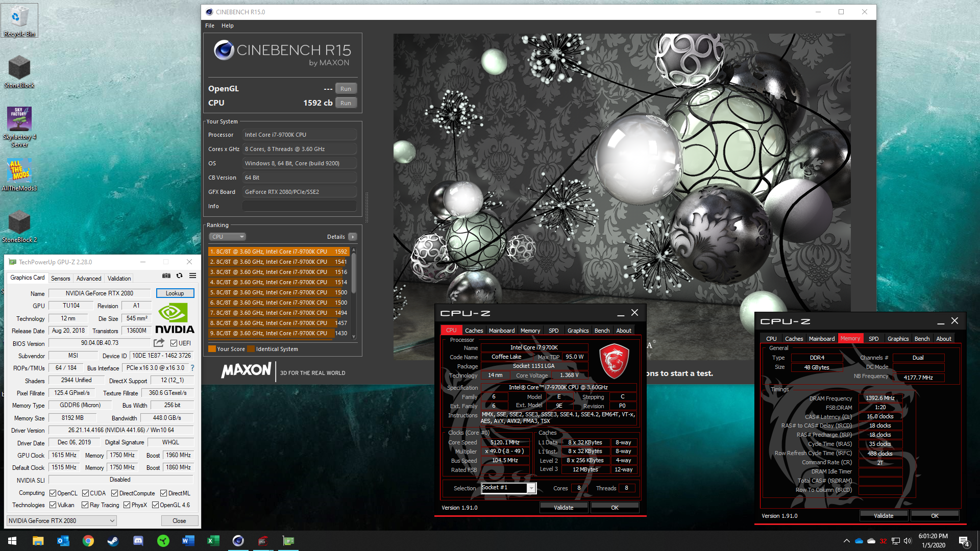This screenshot has height=551, width=980.
Task: Toggle the CUDA checkbox
Action: click(x=85, y=493)
